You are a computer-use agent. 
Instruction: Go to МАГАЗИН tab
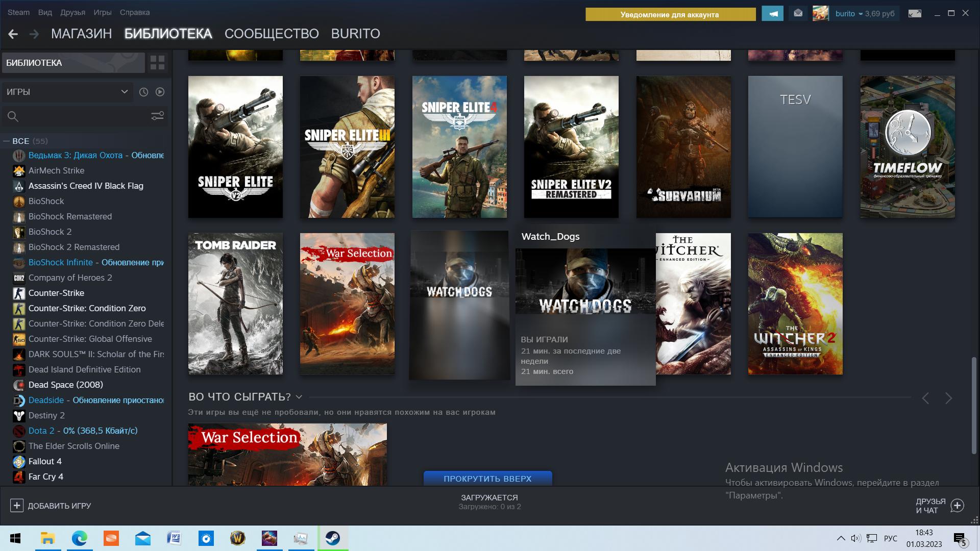point(82,34)
